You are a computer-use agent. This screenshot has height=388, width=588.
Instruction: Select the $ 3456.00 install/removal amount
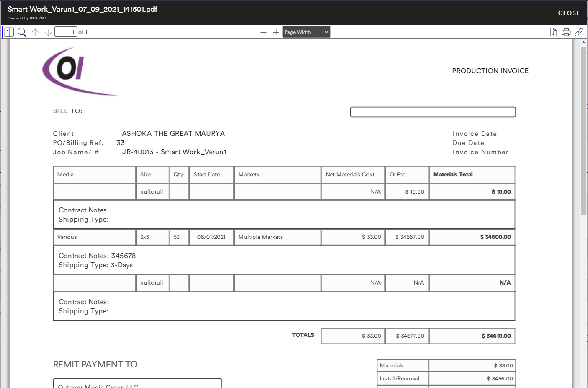point(500,379)
